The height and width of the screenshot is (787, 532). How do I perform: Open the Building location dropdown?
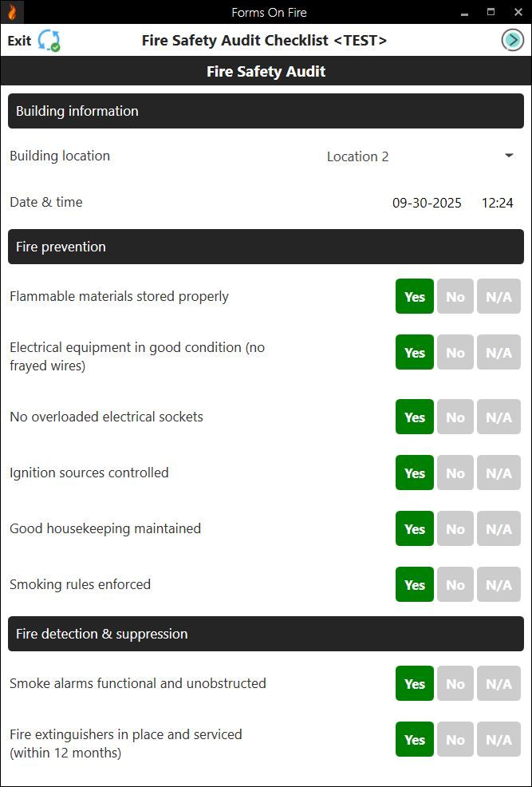[357, 156]
